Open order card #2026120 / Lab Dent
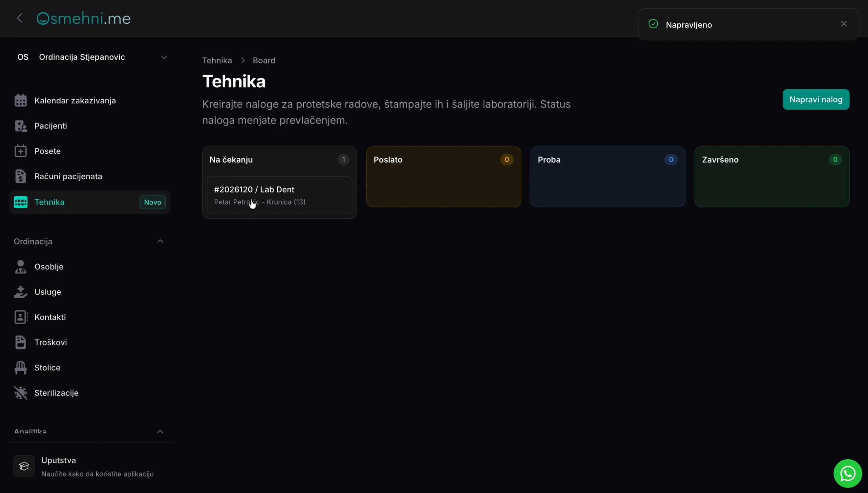 (279, 195)
